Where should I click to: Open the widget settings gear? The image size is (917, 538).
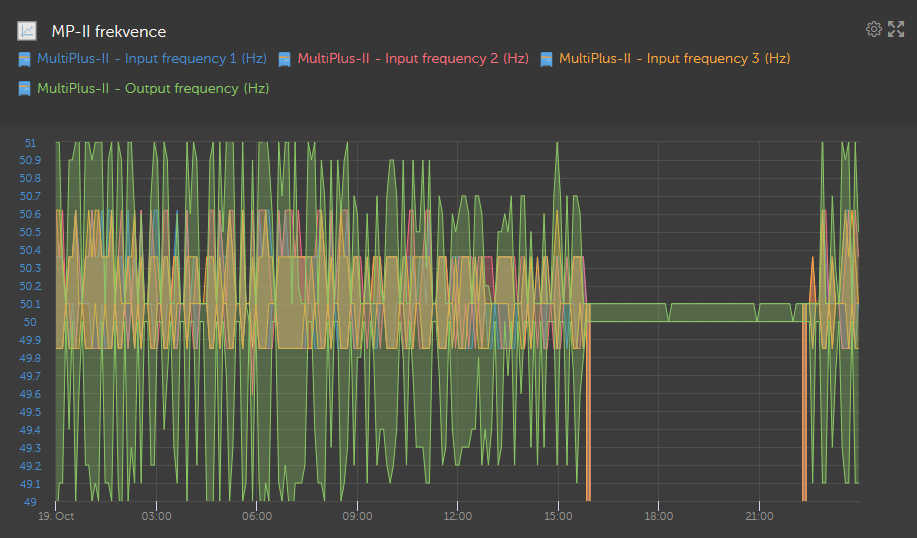(x=873, y=29)
